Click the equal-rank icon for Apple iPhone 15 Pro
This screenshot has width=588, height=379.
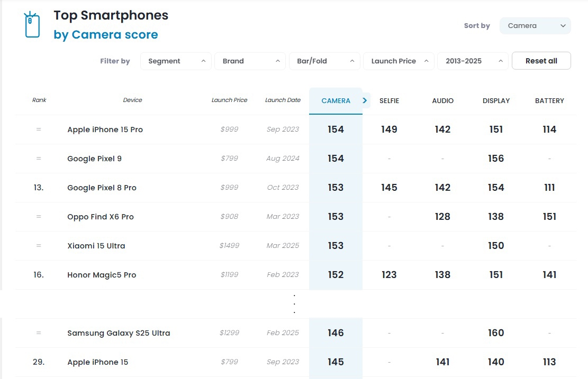click(39, 129)
